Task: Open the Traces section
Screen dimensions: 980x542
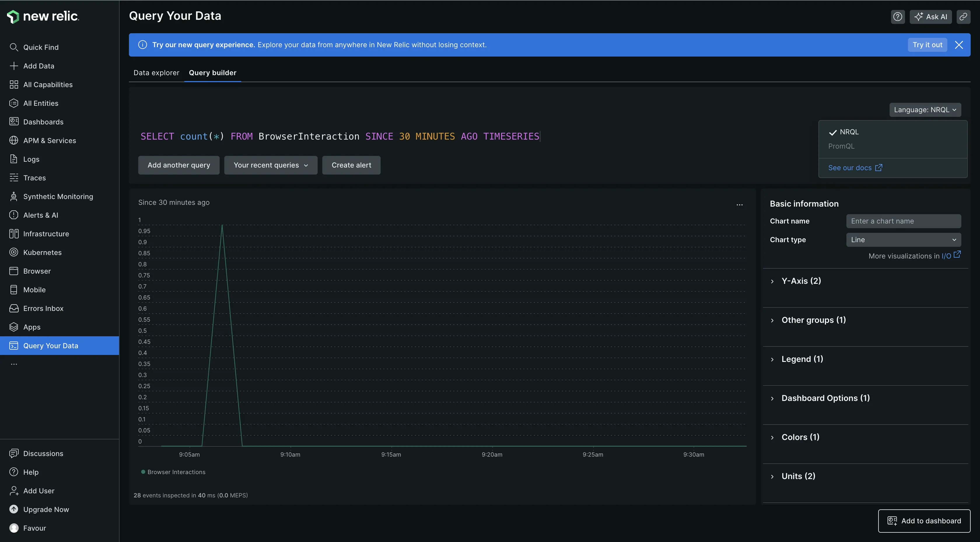Action: [x=34, y=177]
